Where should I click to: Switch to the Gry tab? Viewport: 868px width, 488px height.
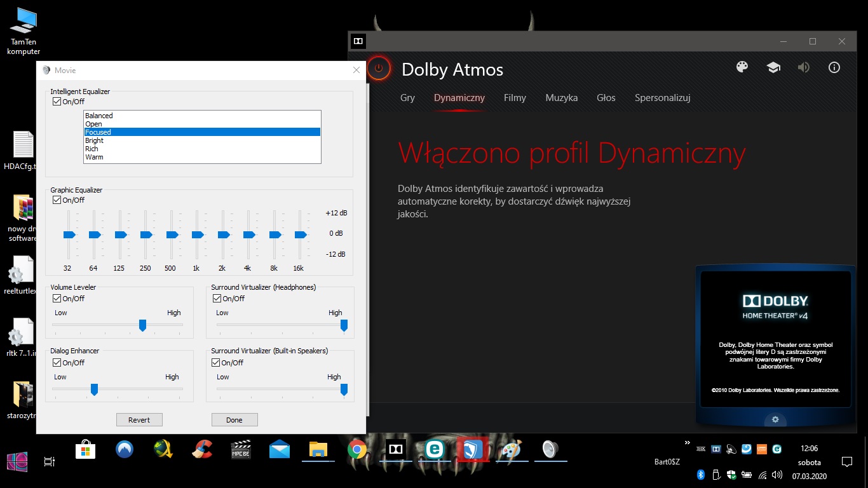(x=407, y=98)
